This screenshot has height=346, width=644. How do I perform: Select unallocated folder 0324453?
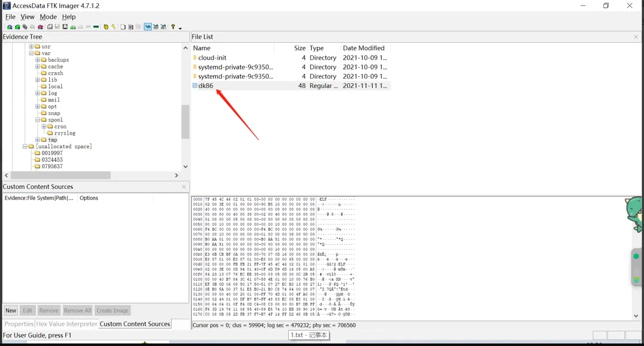click(x=52, y=160)
